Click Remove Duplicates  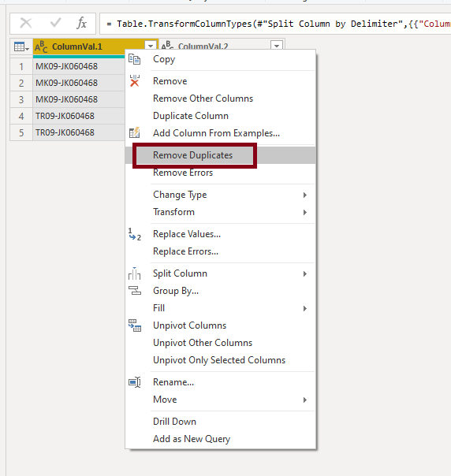pyautogui.click(x=221, y=155)
